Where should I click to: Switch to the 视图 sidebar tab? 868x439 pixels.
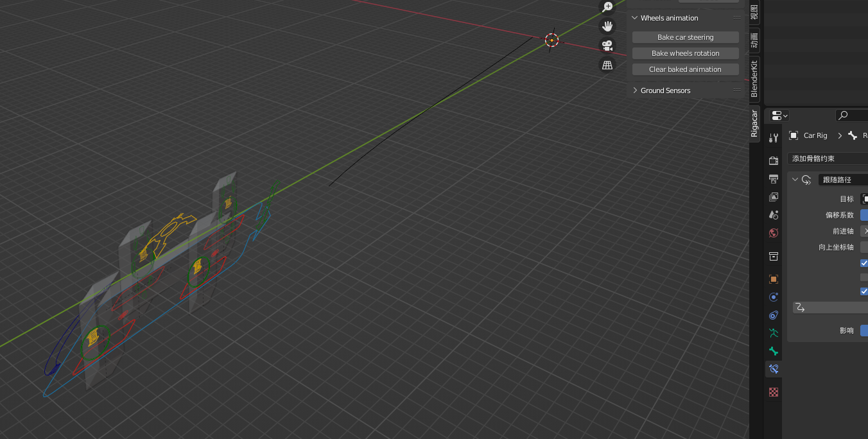pos(754,12)
